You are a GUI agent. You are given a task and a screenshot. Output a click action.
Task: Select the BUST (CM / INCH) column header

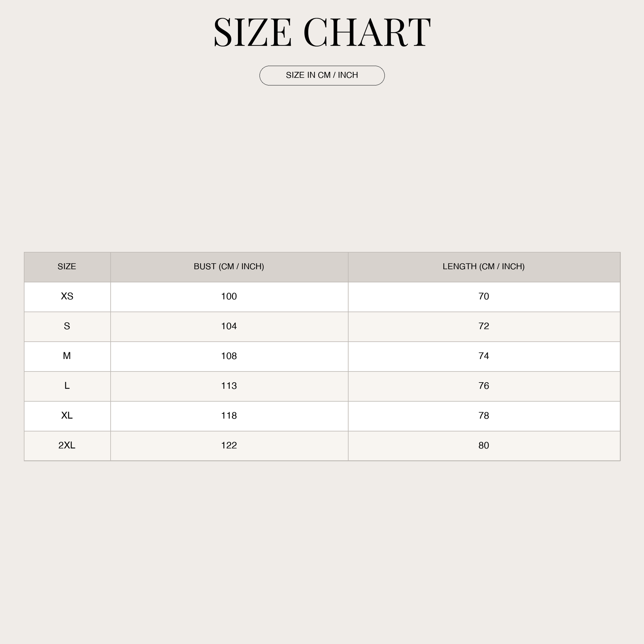click(229, 267)
